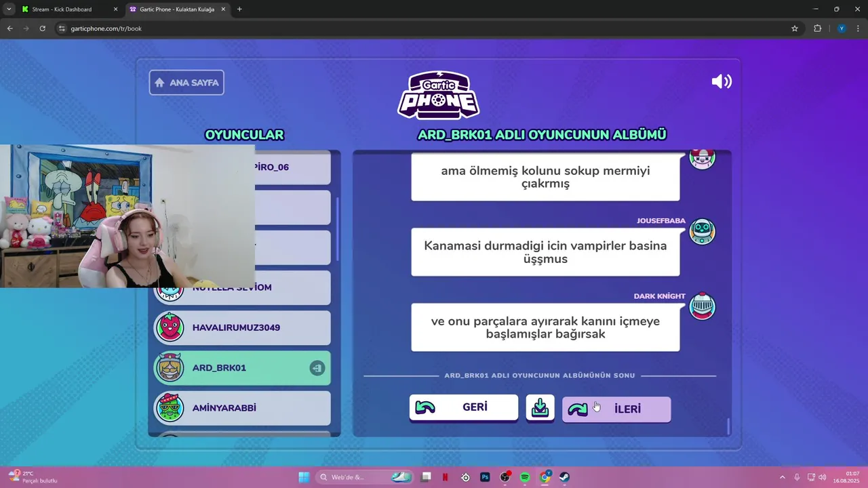Image resolution: width=868 pixels, height=488 pixels.
Task: Open SteelSeries app from taskbar
Action: 465,477
